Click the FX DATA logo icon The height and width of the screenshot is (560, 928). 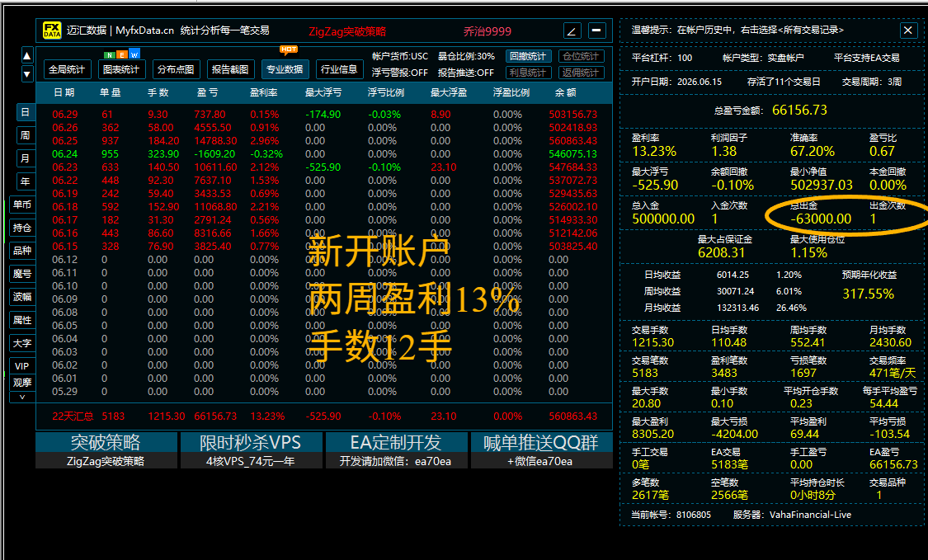point(51,31)
